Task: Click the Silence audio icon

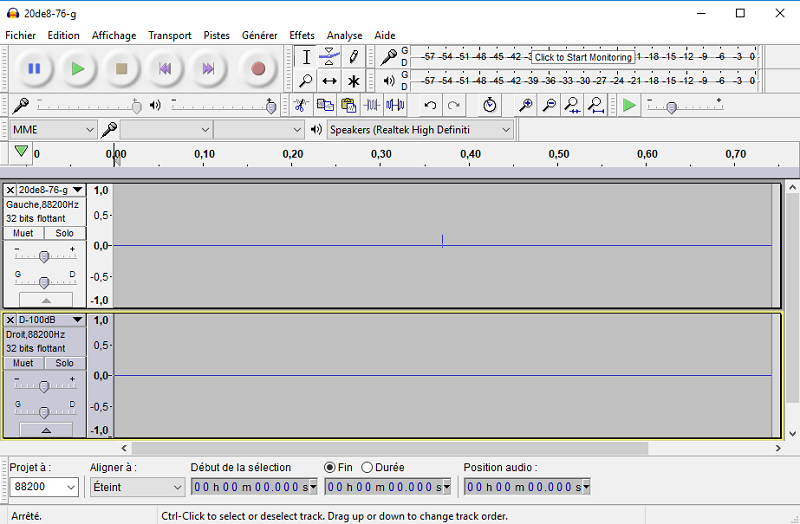Action: click(395, 106)
